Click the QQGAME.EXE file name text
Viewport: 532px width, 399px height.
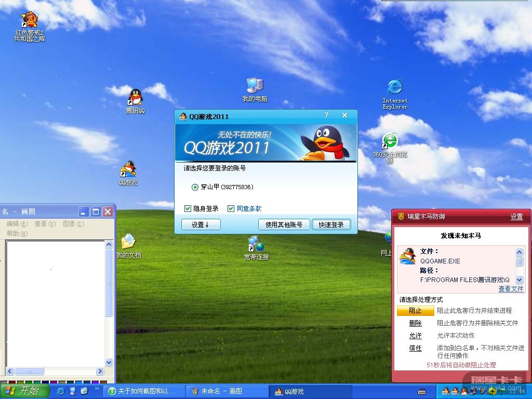click(x=440, y=261)
